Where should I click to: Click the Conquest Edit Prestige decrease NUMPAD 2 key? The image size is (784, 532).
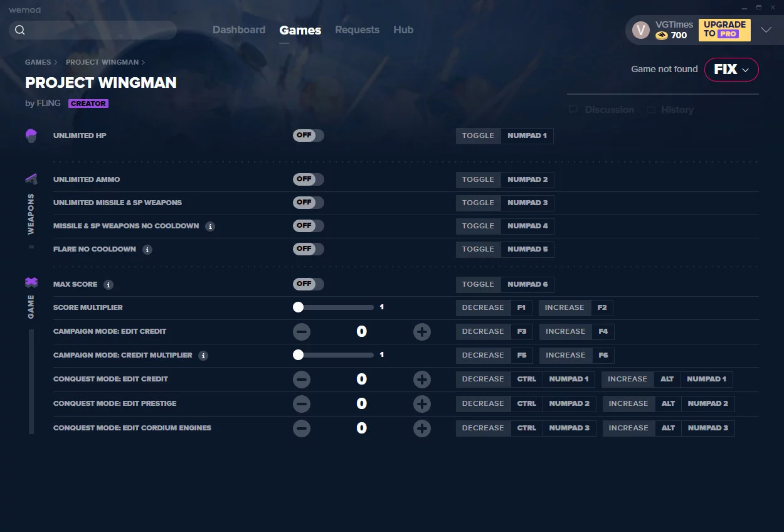click(569, 404)
